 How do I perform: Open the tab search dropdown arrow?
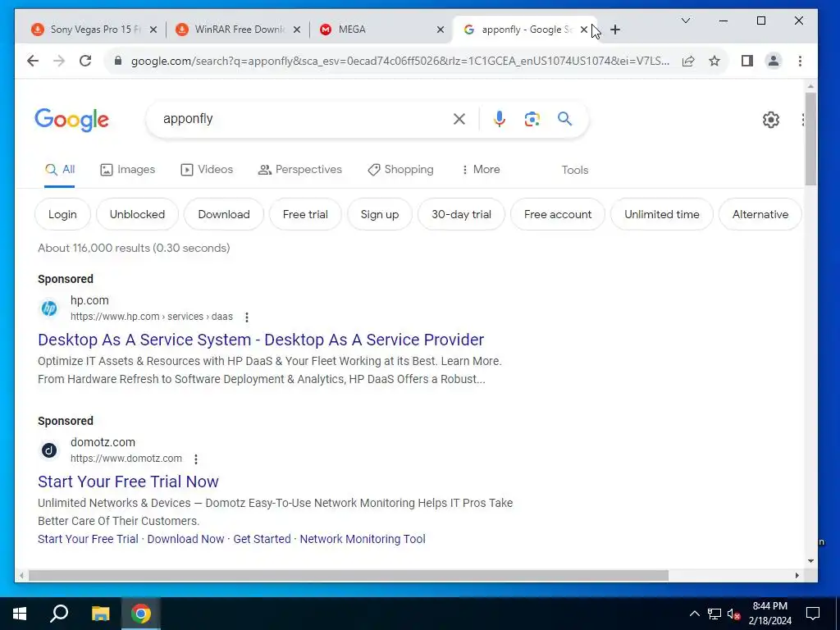686,21
